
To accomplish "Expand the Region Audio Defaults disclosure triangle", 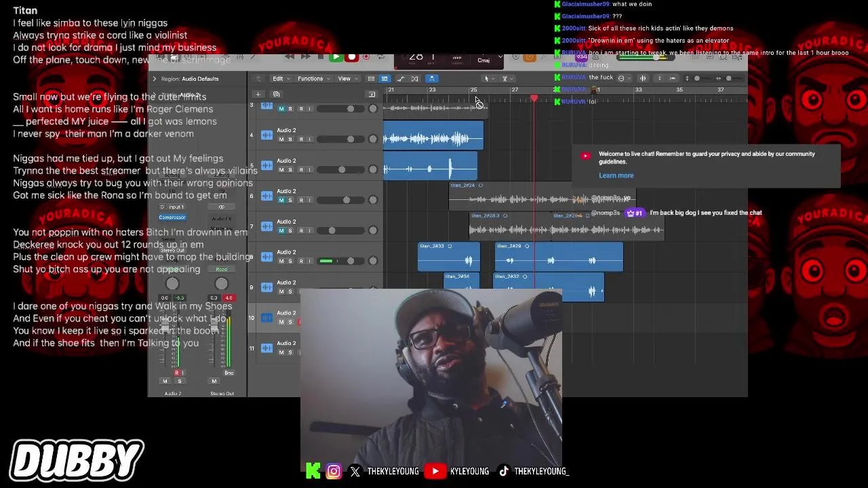I will tap(154, 79).
